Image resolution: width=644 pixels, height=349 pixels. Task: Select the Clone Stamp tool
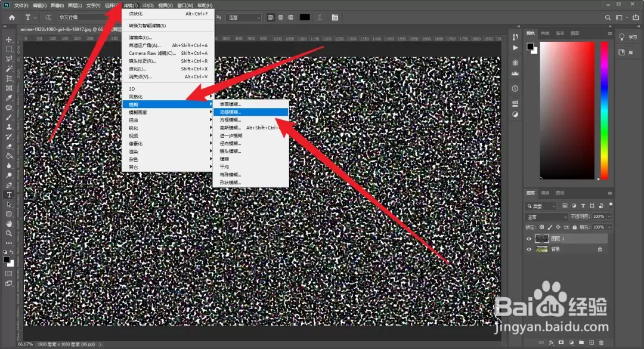pos(8,127)
